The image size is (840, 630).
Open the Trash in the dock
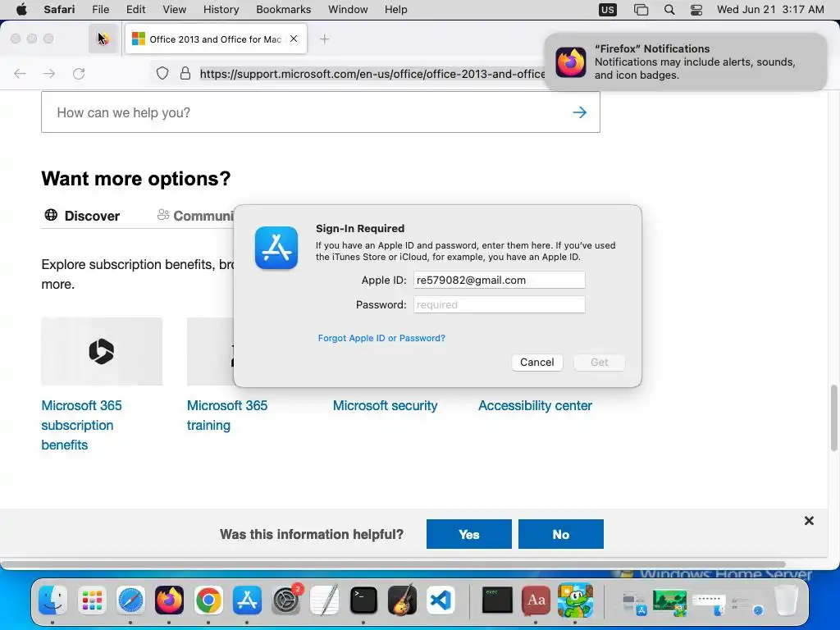pos(786,600)
